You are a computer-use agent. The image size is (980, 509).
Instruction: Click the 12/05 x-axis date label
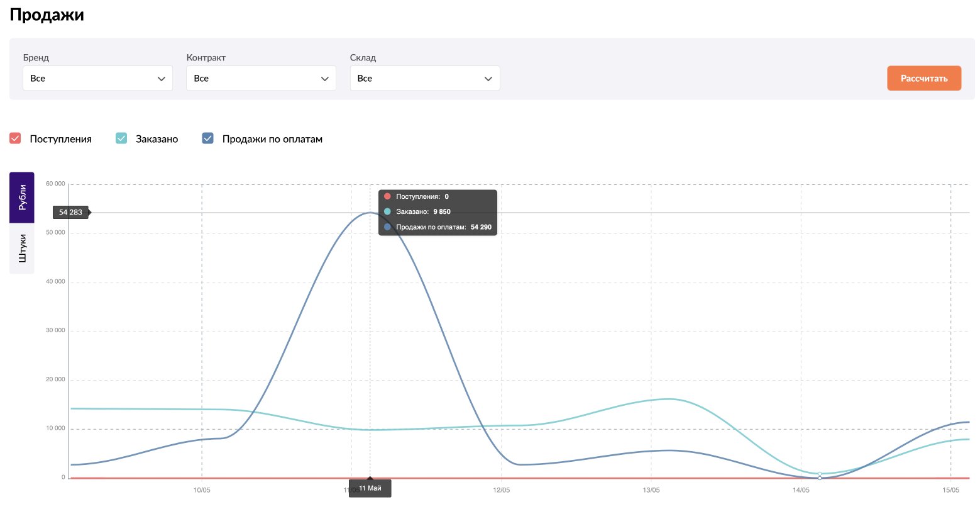[x=501, y=490]
